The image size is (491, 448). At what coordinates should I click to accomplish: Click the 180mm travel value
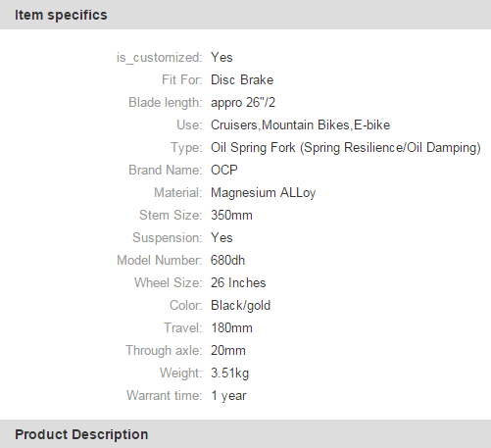(x=231, y=328)
